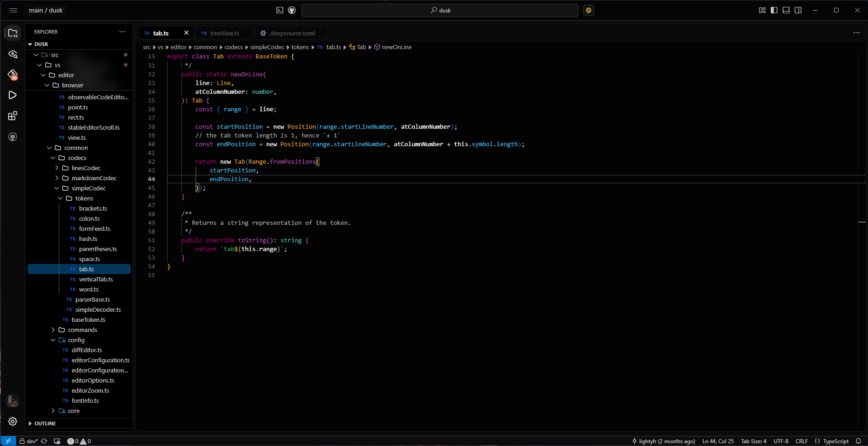Change CRLF end of line sequence
The image size is (868, 446).
(801, 441)
